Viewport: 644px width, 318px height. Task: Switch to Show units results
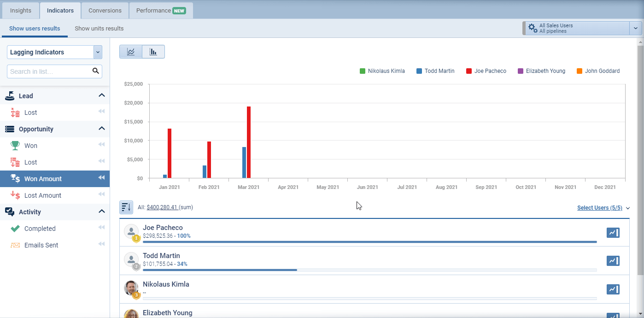click(99, 28)
